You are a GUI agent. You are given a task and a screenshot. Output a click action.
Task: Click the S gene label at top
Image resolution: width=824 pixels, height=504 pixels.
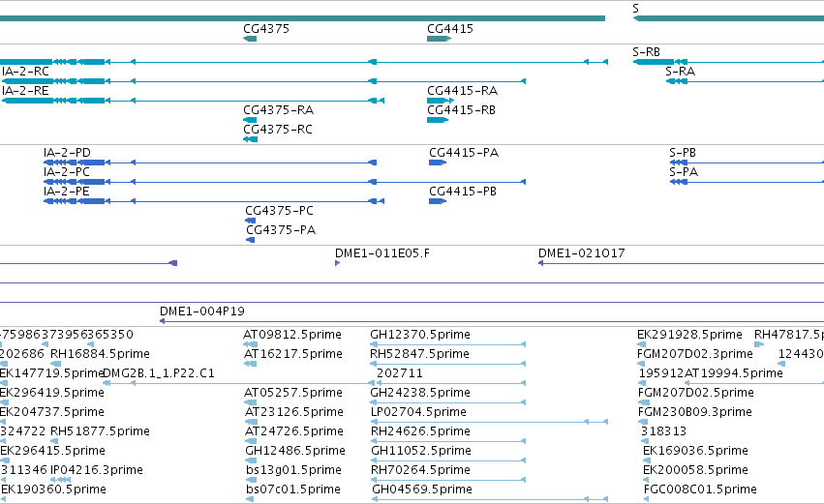[x=636, y=9]
